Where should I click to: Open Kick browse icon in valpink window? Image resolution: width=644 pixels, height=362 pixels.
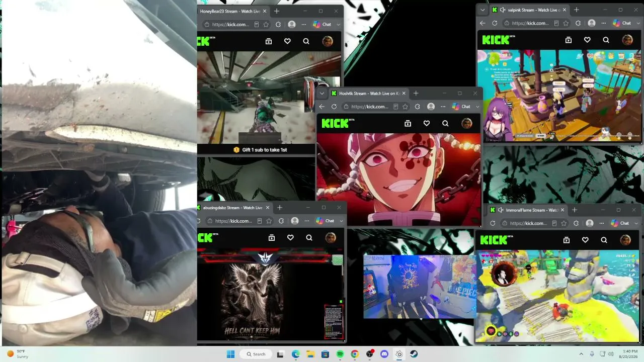pos(569,40)
